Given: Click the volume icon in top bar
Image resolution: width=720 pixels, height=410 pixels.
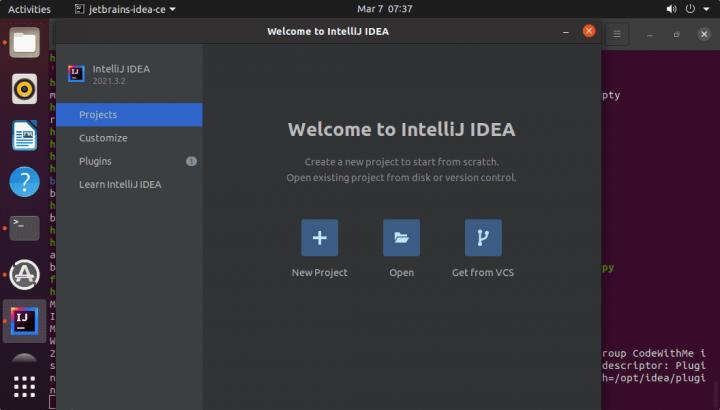Looking at the screenshot, I should pyautogui.click(x=672, y=9).
